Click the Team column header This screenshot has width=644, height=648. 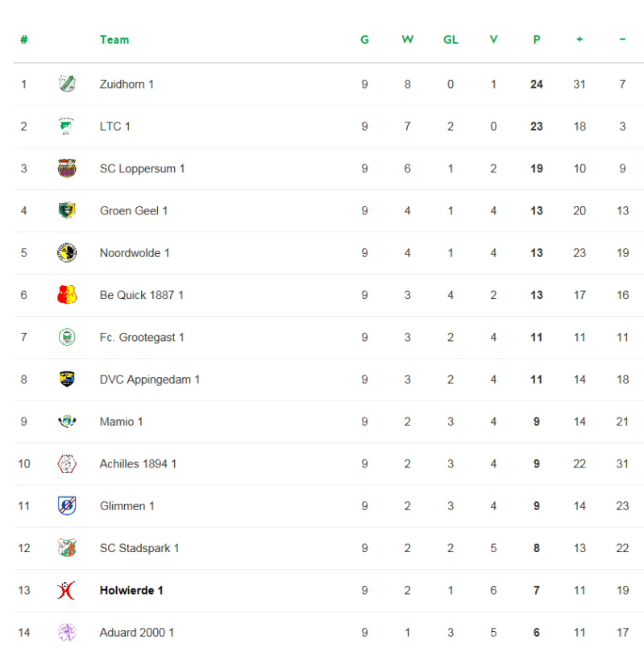(x=114, y=39)
